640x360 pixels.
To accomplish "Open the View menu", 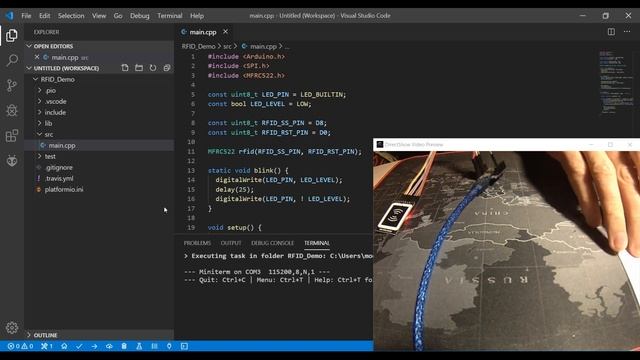I will pos(99,16).
